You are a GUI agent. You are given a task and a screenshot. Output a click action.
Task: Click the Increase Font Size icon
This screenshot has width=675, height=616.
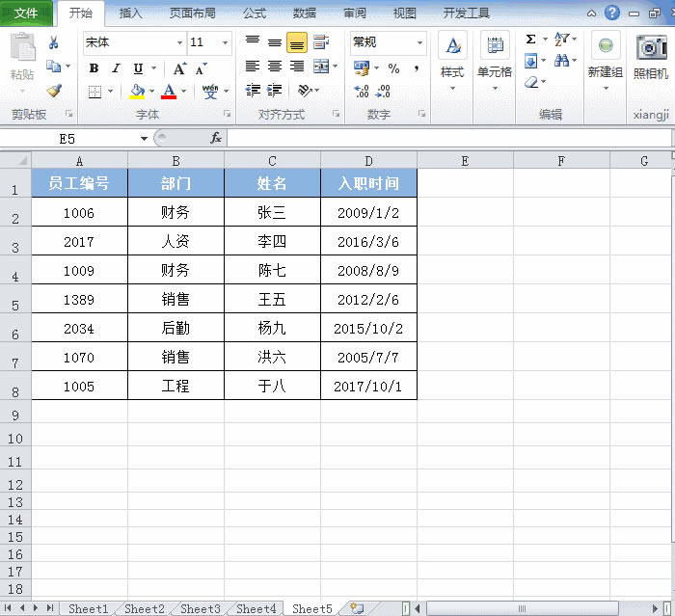(x=179, y=68)
